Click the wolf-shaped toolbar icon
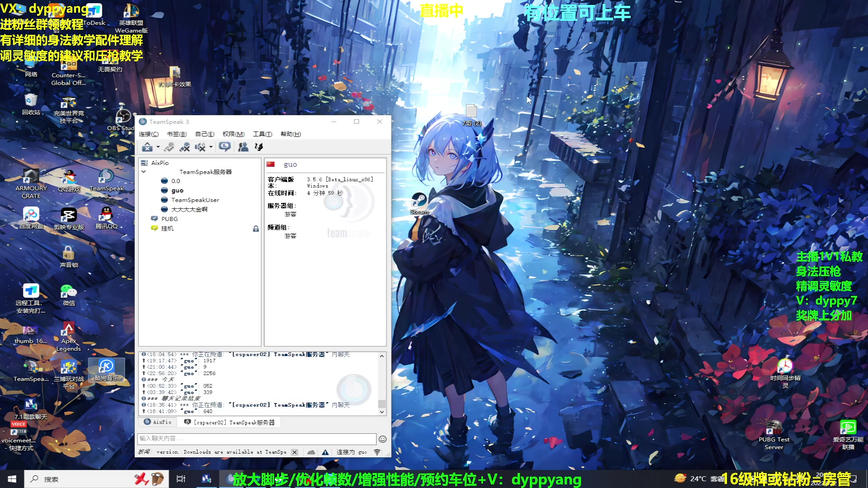868x488 pixels. [259, 147]
